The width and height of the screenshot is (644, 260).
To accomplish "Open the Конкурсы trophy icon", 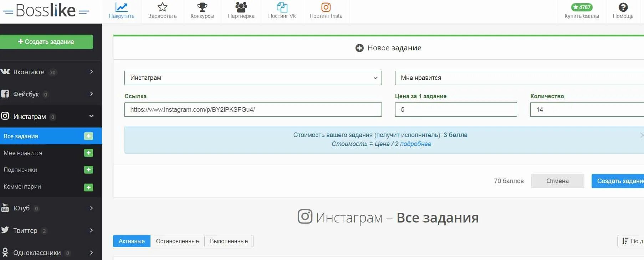I will (x=202, y=7).
